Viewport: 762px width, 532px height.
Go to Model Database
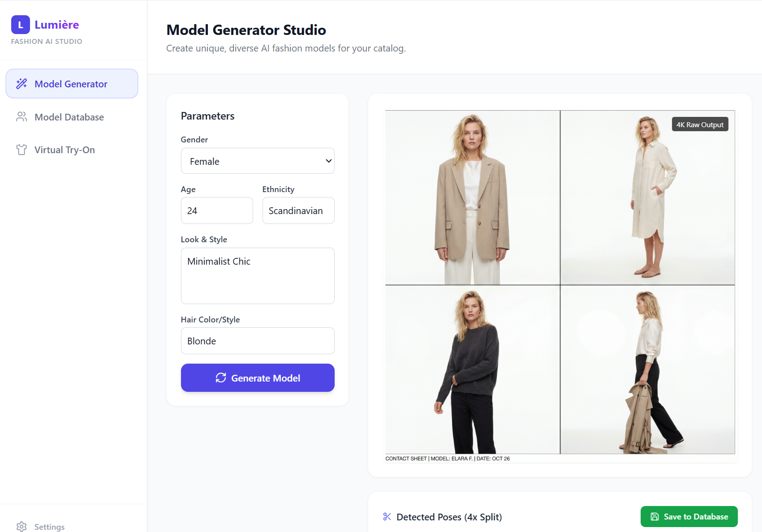tap(72, 117)
